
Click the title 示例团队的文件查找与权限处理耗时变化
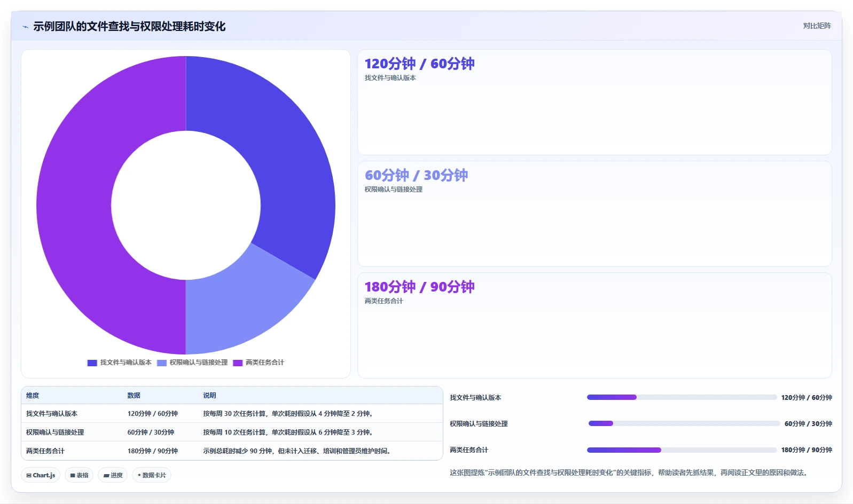(x=129, y=27)
